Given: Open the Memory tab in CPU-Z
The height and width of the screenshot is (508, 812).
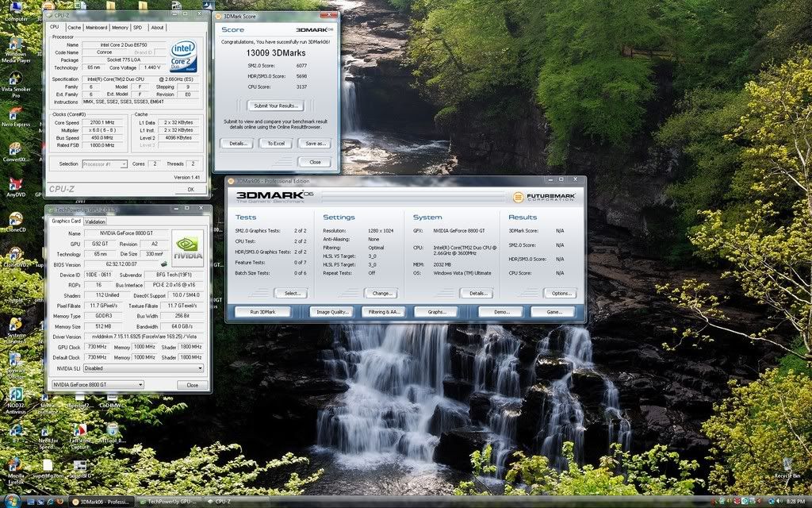Looking at the screenshot, I should pos(120,28).
